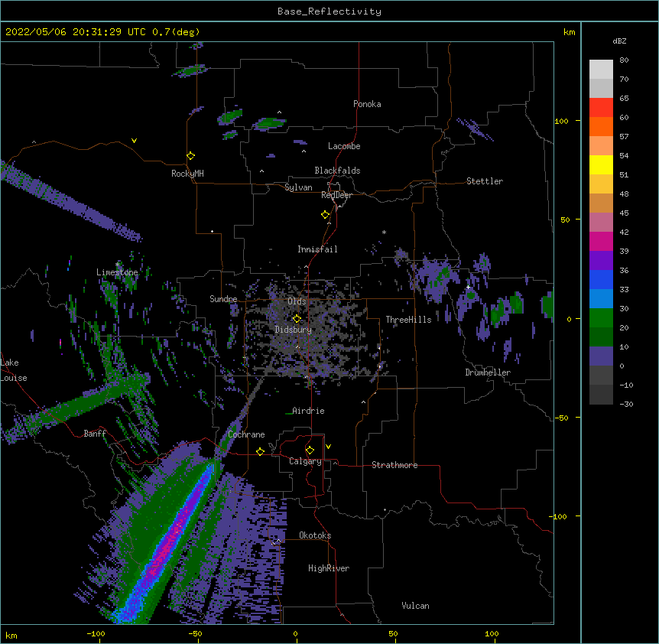The image size is (659, 644).
Task: Click the yellow diamond marker south of RedDeer
Action: (x=326, y=215)
